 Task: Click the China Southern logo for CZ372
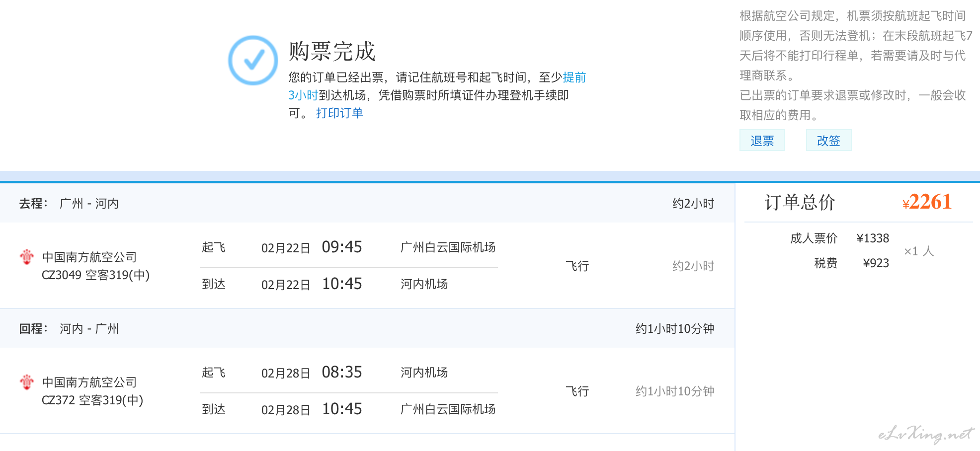point(26,382)
